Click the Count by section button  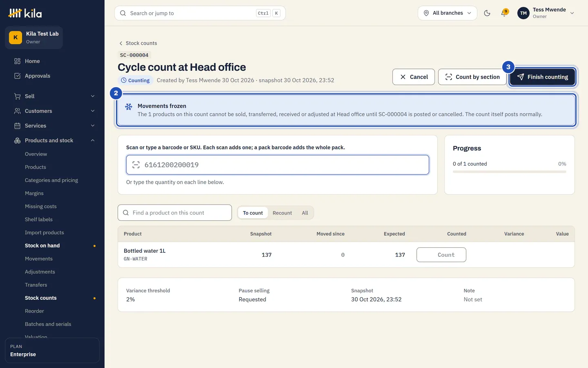click(x=472, y=77)
